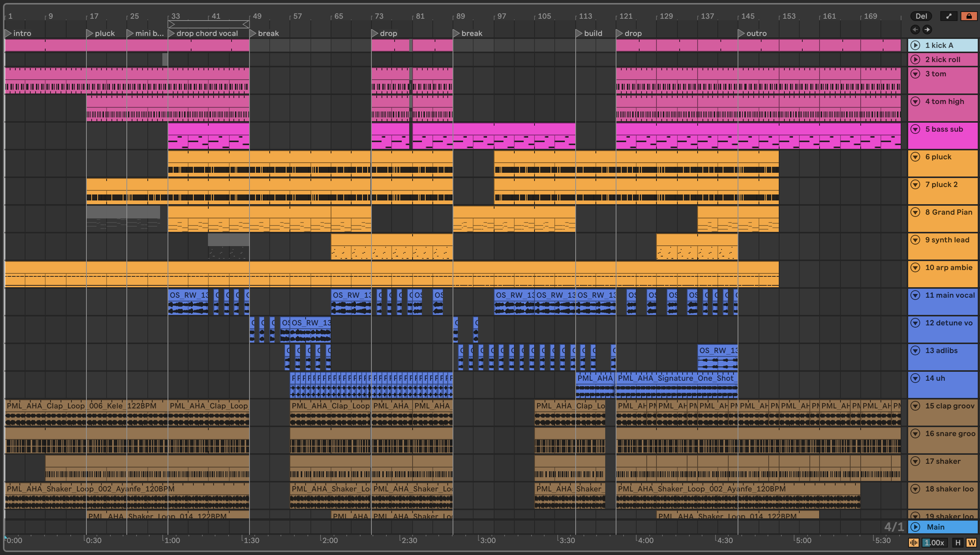
Task: Toggle the waveform zoom icon button
Action: pyautogui.click(x=914, y=542)
